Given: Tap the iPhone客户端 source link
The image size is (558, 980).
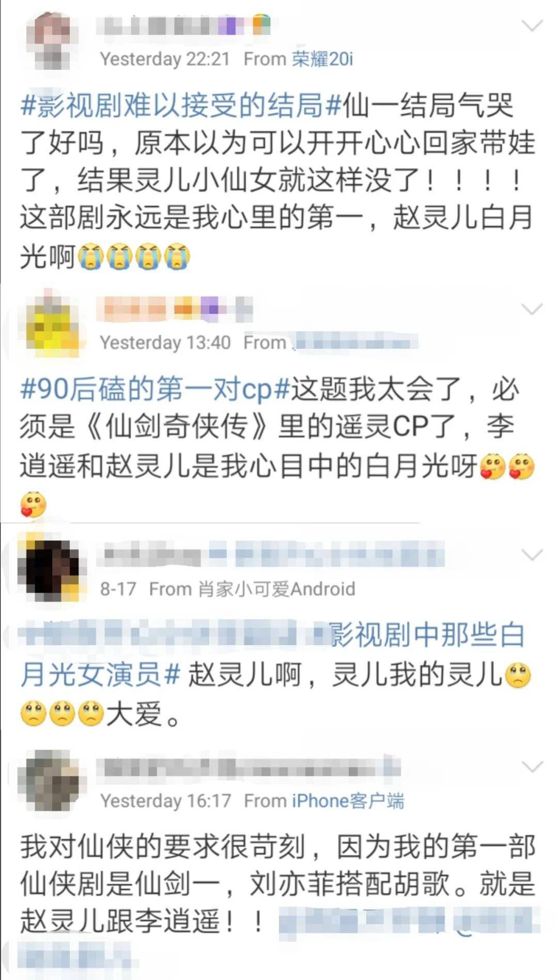Looking at the screenshot, I should pos(348,801).
